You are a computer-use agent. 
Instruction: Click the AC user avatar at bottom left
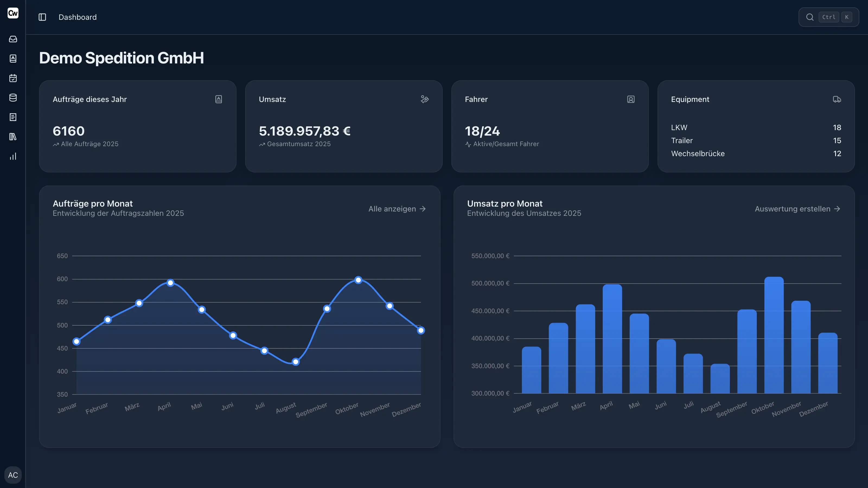pyautogui.click(x=13, y=475)
